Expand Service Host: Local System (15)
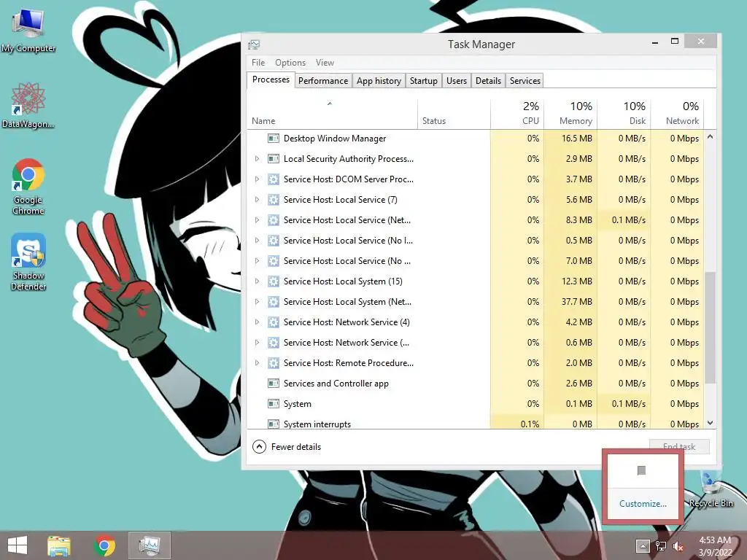Viewport: 747px width, 560px height. (258, 281)
